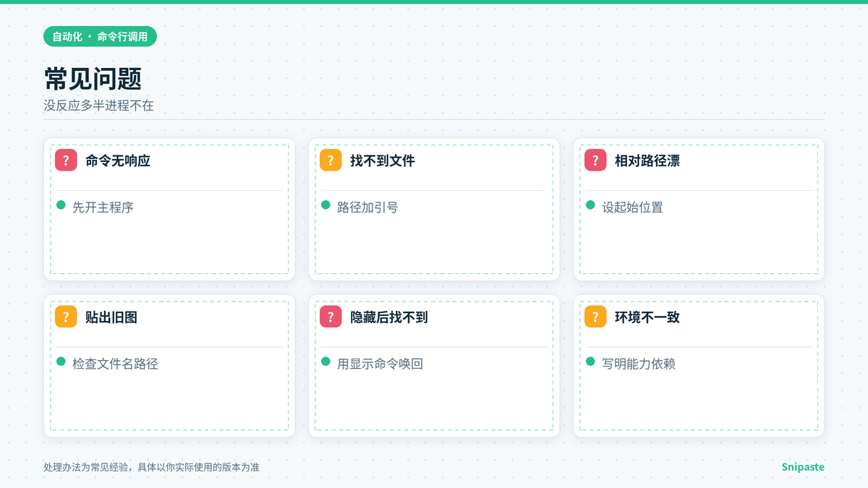Viewport: 868px width, 488px height.
Task: Click the green bullet before 路径加引号
Action: 326,205
